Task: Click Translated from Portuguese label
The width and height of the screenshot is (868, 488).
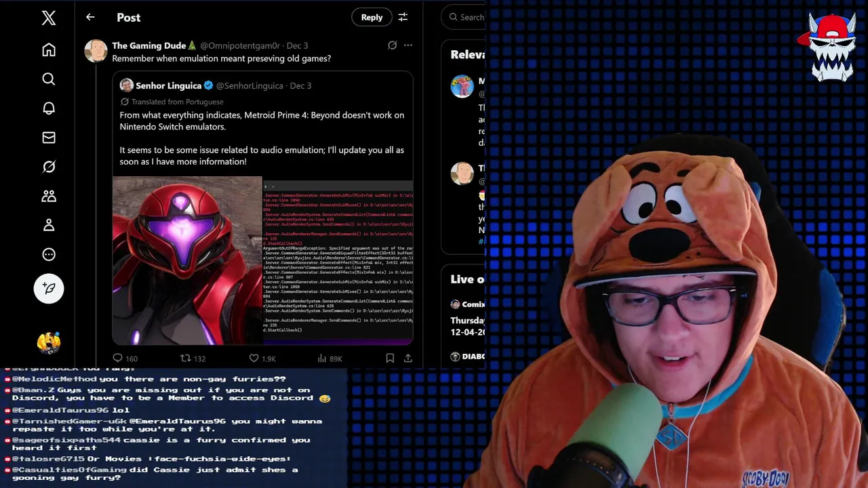Action: 177,102
